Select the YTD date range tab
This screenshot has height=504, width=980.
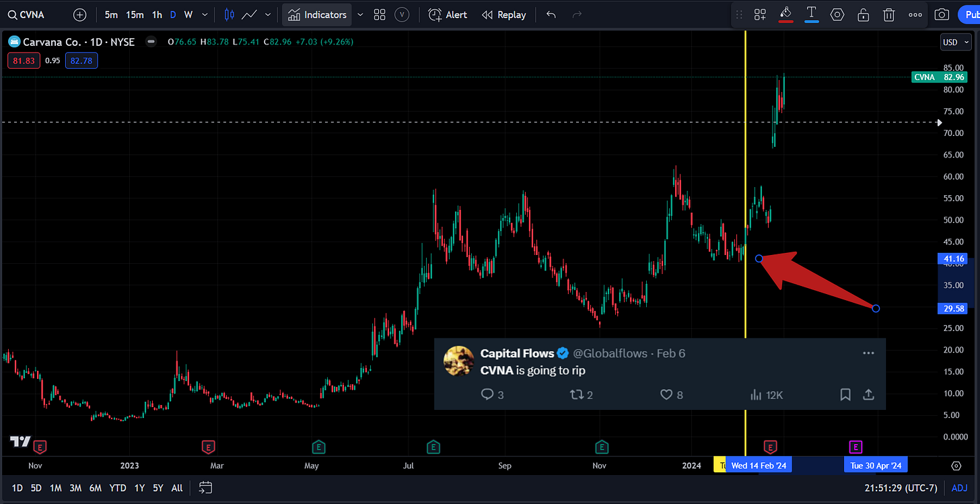118,488
